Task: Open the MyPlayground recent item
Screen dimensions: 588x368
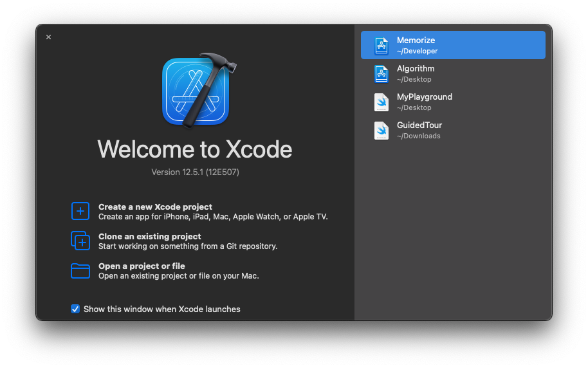Action: (453, 102)
